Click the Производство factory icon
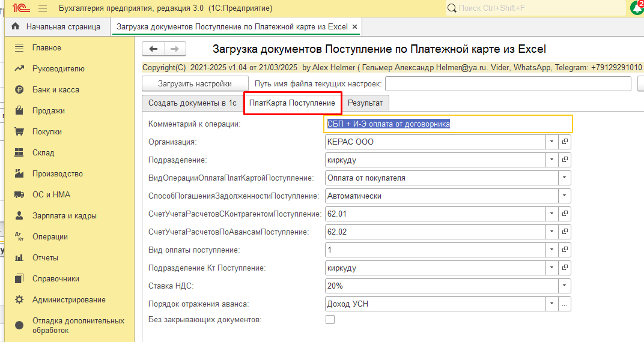This screenshot has height=342, width=644. (x=19, y=173)
